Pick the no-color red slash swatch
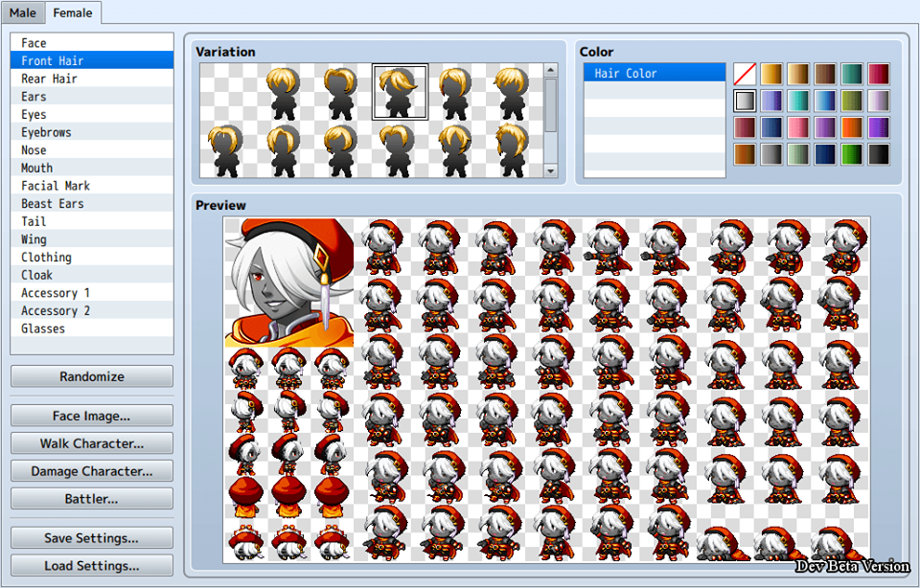Viewport: 920px width, 588px height. [745, 74]
